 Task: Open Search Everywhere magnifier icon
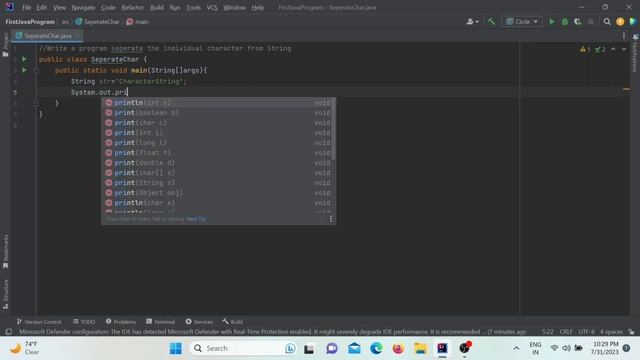(x=607, y=22)
